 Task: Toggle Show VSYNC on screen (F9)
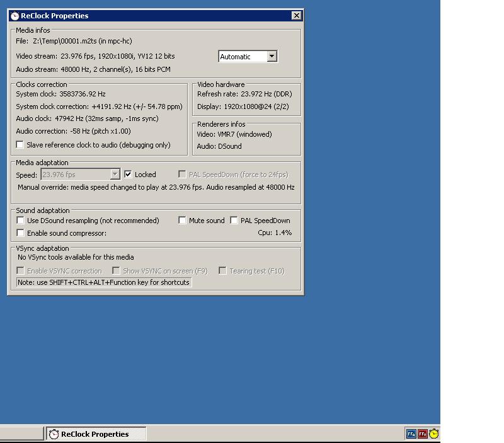tap(116, 271)
